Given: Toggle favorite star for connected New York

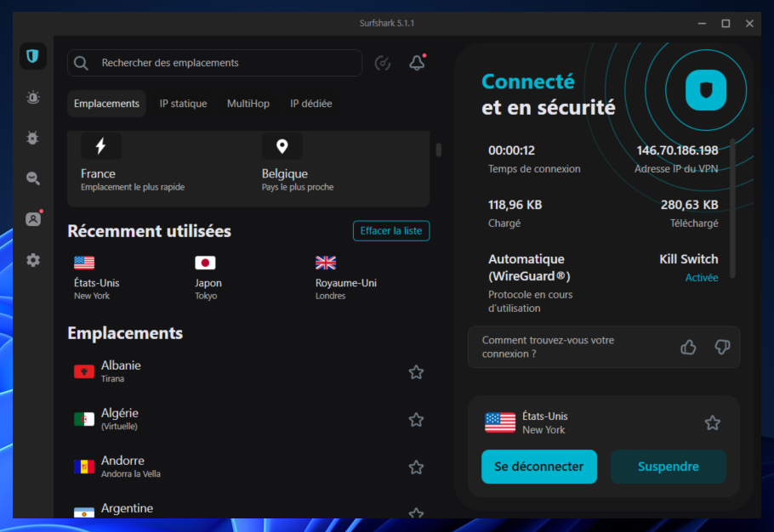Looking at the screenshot, I should coord(712,422).
